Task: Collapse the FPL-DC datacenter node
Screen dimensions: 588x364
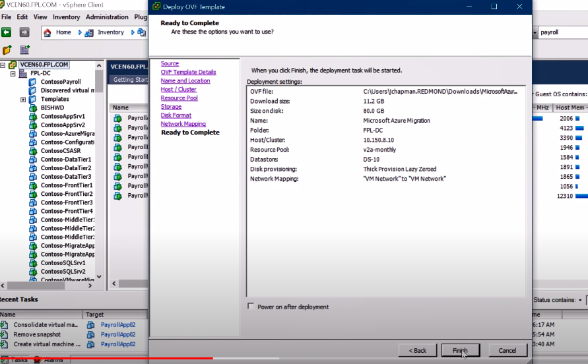Action: [13, 73]
